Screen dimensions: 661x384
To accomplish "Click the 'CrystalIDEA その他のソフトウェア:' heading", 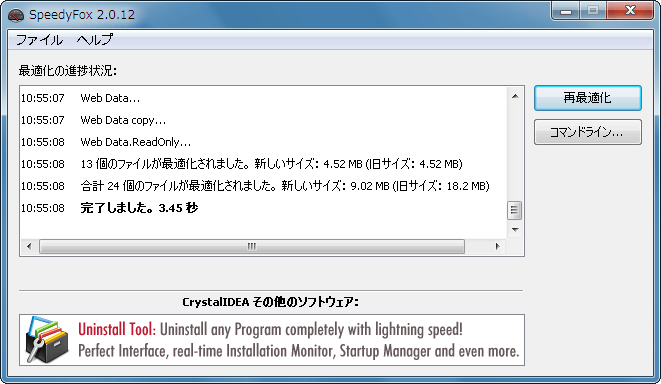I will coord(270,302).
